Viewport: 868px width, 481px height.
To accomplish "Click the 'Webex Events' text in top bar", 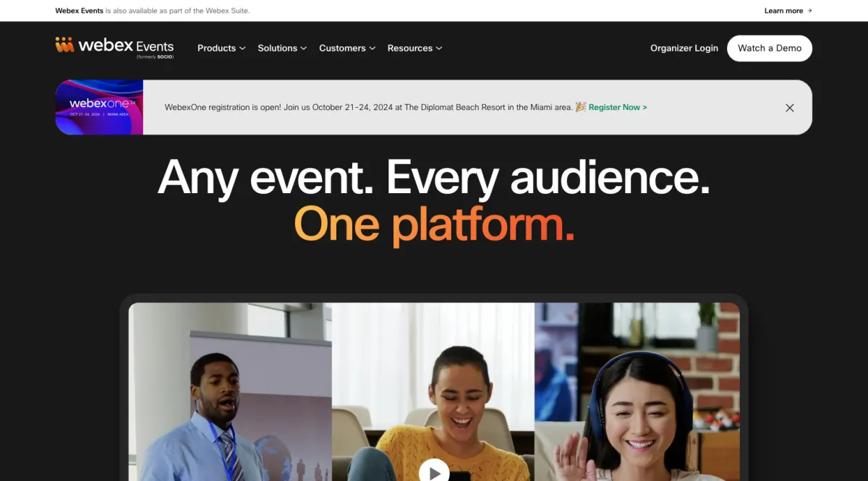I will click(x=80, y=11).
